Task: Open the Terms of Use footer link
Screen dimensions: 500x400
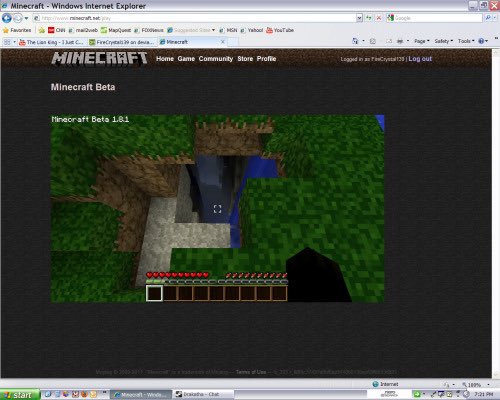Action: pyautogui.click(x=251, y=372)
